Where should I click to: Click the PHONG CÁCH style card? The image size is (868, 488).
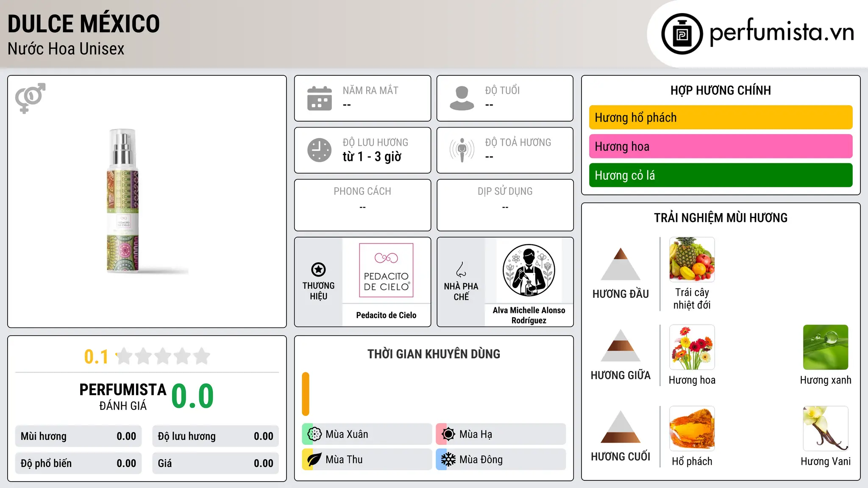click(362, 205)
